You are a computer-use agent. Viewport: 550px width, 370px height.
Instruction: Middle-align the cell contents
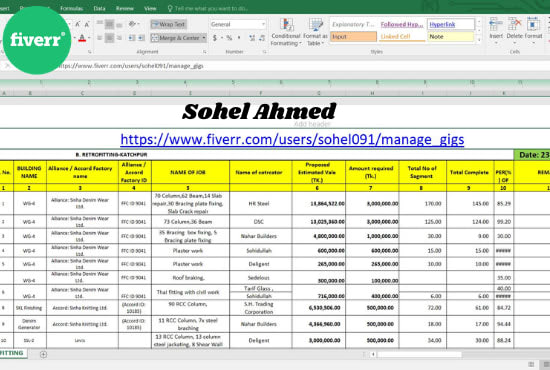click(109, 24)
